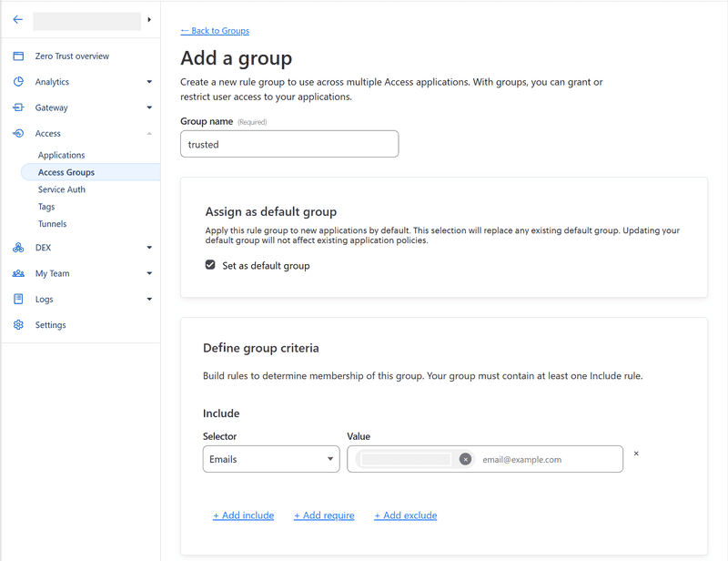Click the Back to Groups link
728x561 pixels.
(x=215, y=31)
